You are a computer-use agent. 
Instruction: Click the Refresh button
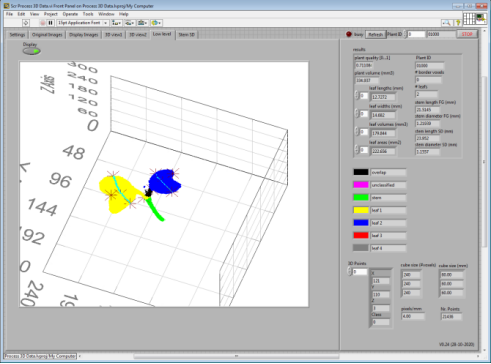tap(375, 34)
